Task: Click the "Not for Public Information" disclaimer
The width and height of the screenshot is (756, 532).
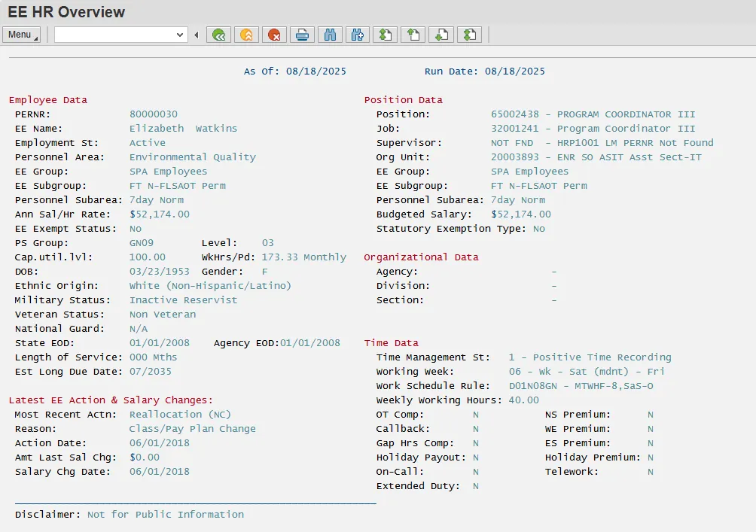Action: 166,515
